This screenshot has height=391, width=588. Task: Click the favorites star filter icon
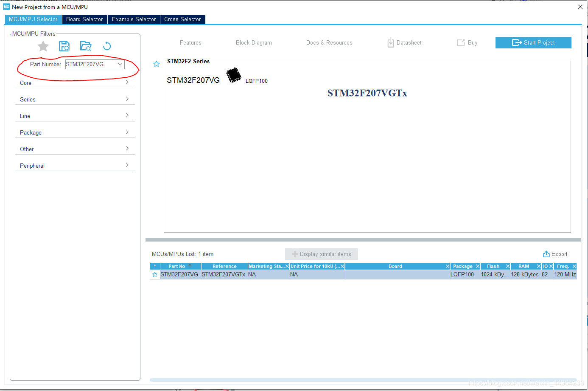[43, 46]
